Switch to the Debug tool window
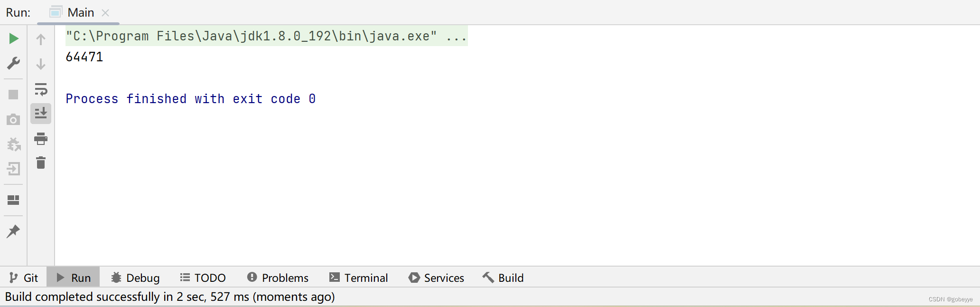This screenshot has height=307, width=980. pos(135,278)
